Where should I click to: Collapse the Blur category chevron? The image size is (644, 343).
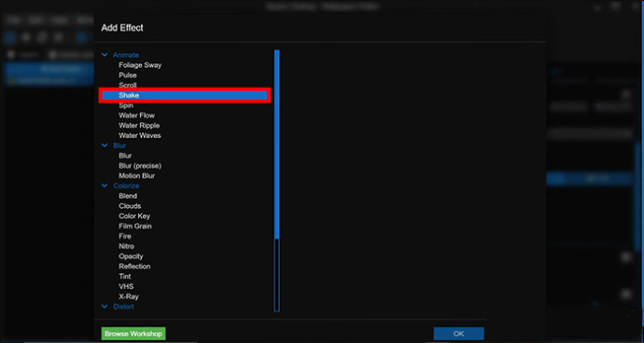click(x=105, y=145)
